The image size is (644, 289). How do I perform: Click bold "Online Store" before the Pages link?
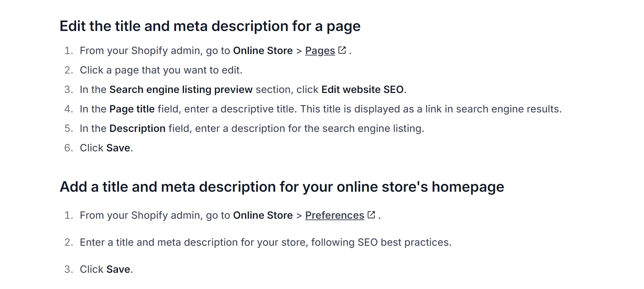coord(263,51)
